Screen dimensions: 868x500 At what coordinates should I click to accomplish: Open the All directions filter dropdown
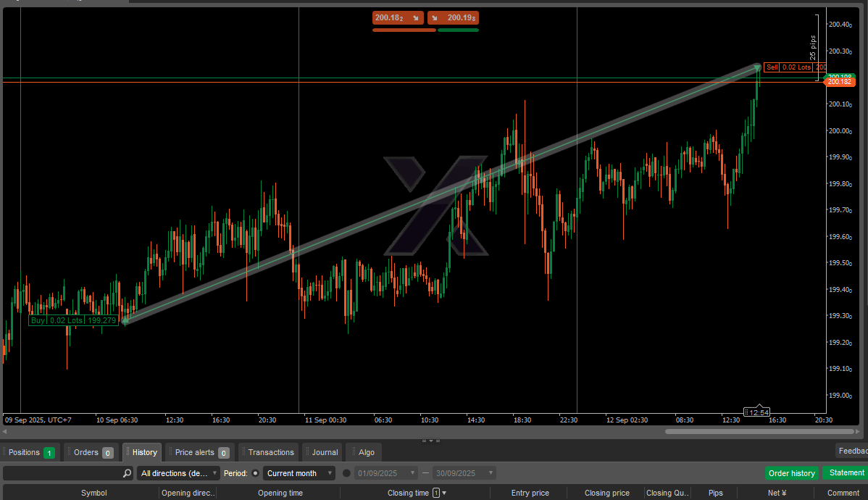(x=179, y=473)
